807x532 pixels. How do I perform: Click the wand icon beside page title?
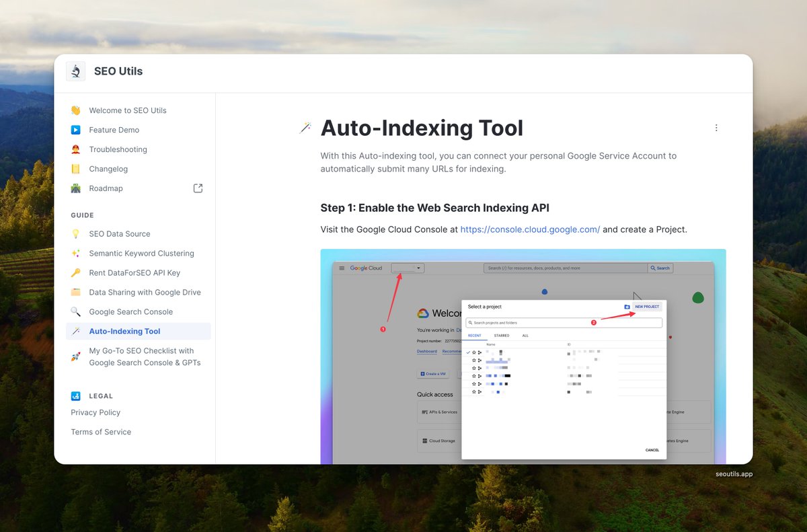305,128
